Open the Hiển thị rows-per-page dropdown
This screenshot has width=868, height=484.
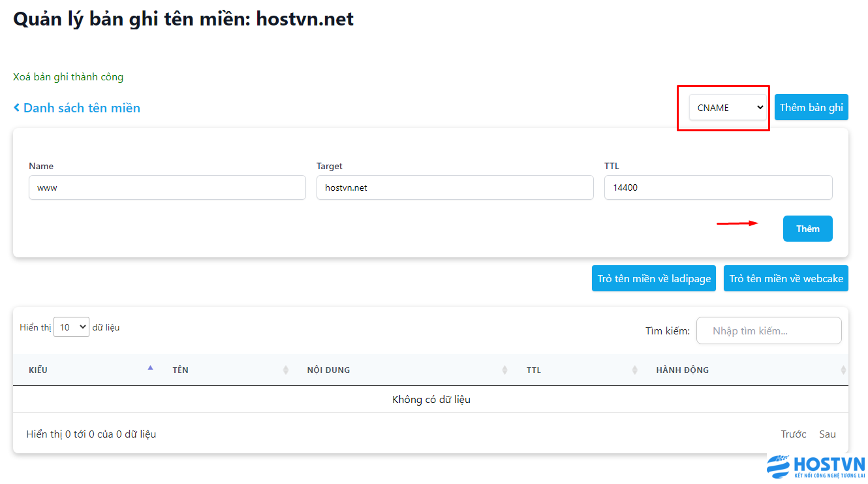71,327
